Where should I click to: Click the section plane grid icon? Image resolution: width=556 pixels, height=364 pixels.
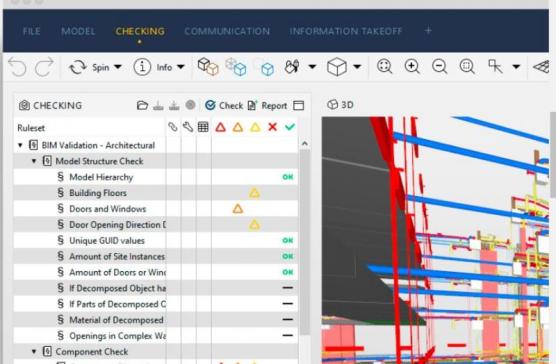[x=541, y=67]
